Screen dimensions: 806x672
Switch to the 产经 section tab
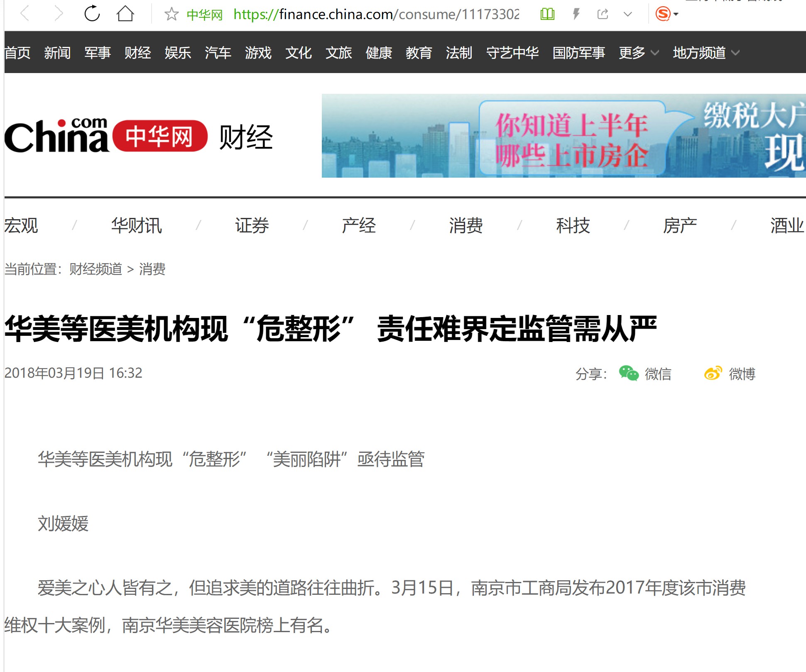(359, 225)
